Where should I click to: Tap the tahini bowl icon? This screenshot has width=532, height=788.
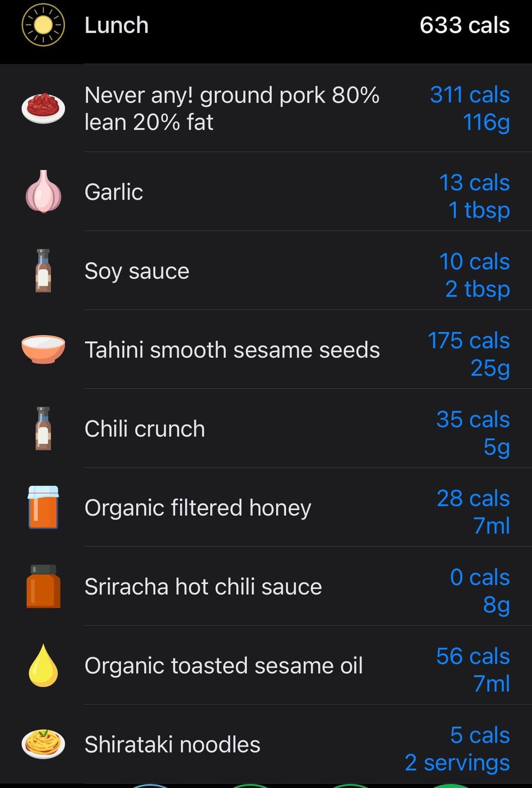[x=43, y=349]
